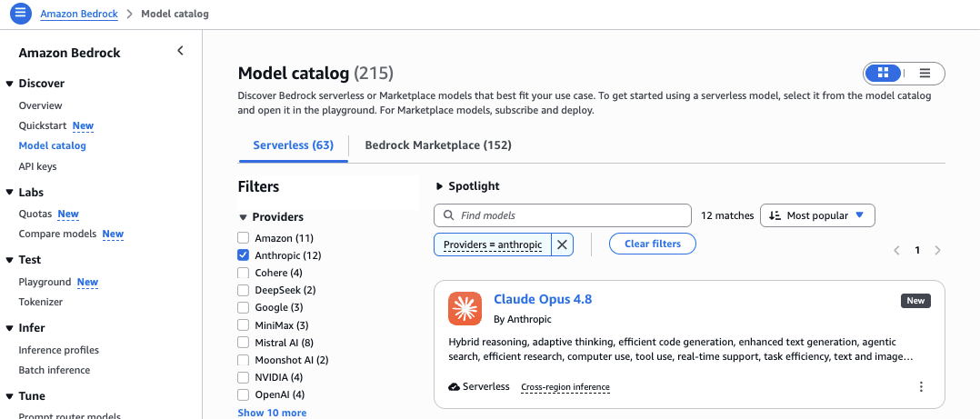Click the Claude Opus 4.8 Anthropic logo
Image resolution: width=980 pixels, height=419 pixels.
pos(465,308)
